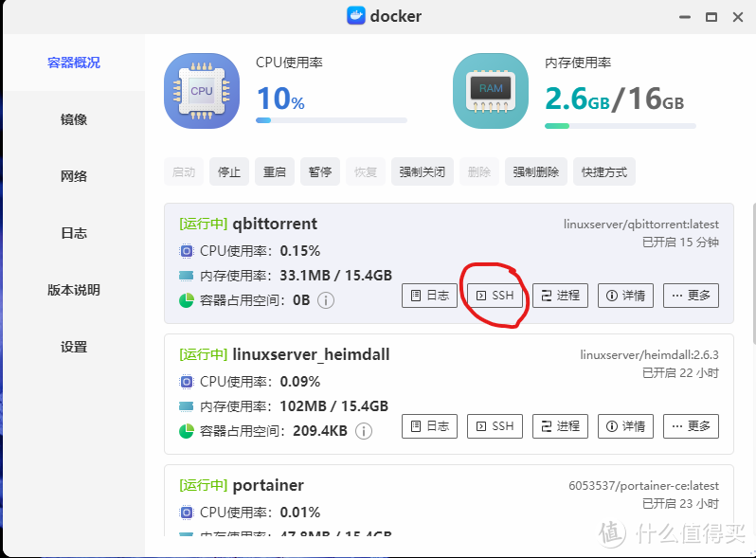Go to the 日志 sidebar section
Screen dimensions: 756x558
pyautogui.click(x=74, y=233)
